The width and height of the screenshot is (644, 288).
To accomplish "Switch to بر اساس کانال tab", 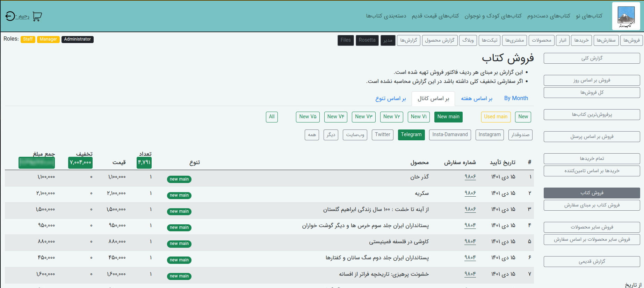I will [x=433, y=98].
